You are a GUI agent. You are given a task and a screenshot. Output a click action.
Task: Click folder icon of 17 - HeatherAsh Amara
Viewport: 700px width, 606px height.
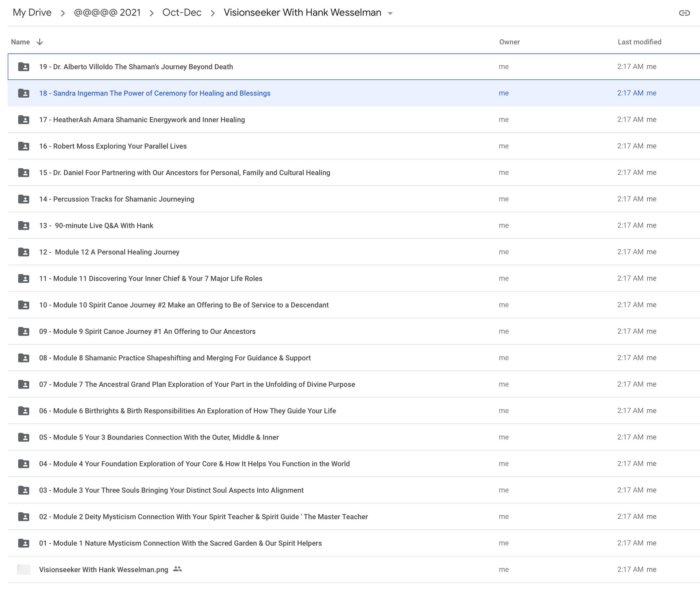point(24,119)
